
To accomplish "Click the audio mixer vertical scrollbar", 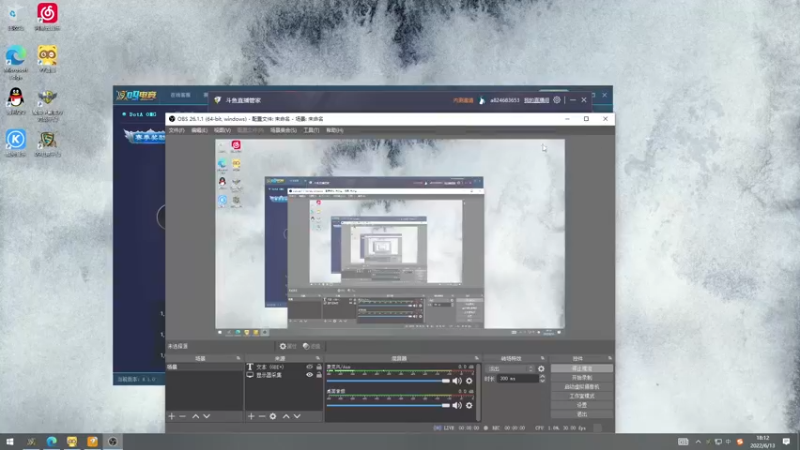I will 478,392.
